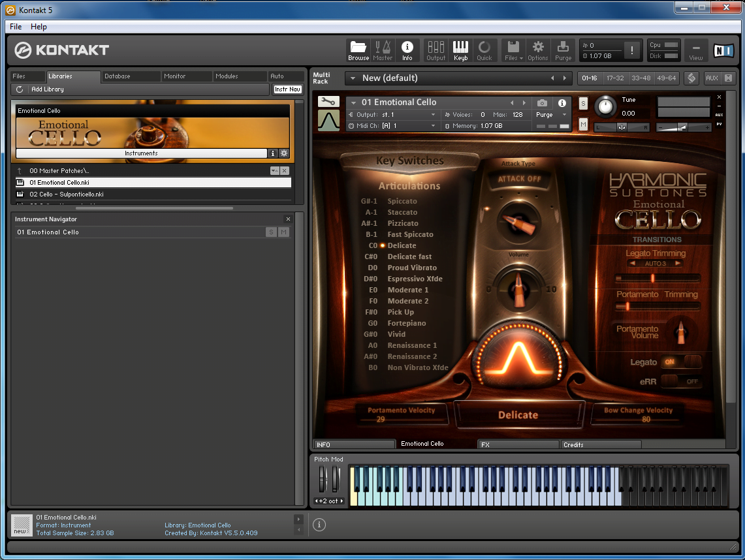Toggle the Keyb on-screen keyboard icon
The height and width of the screenshot is (560, 745).
click(460, 51)
